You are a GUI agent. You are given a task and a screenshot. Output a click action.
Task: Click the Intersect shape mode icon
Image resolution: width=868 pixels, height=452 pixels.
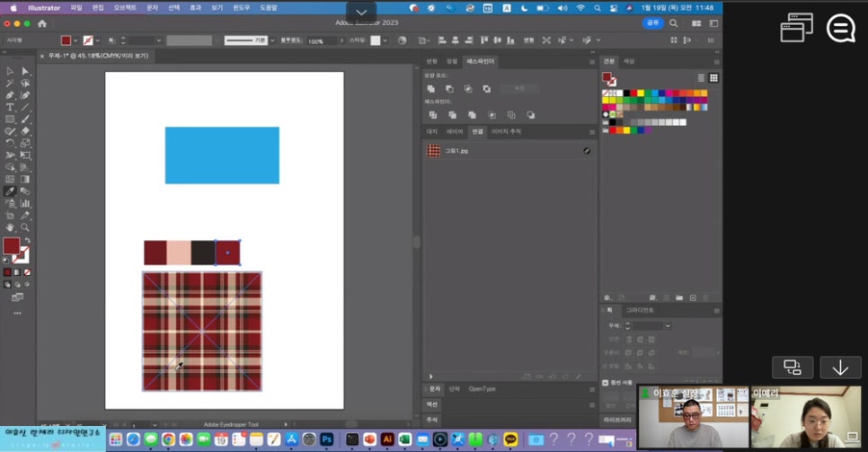click(468, 89)
